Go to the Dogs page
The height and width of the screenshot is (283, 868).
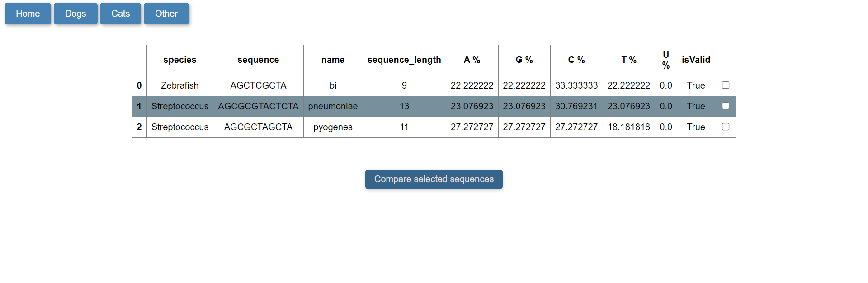[x=75, y=14]
